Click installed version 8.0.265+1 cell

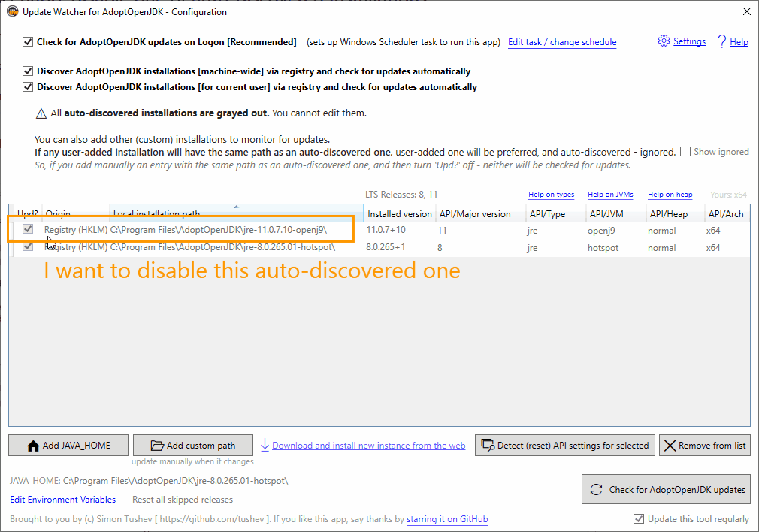coord(386,247)
